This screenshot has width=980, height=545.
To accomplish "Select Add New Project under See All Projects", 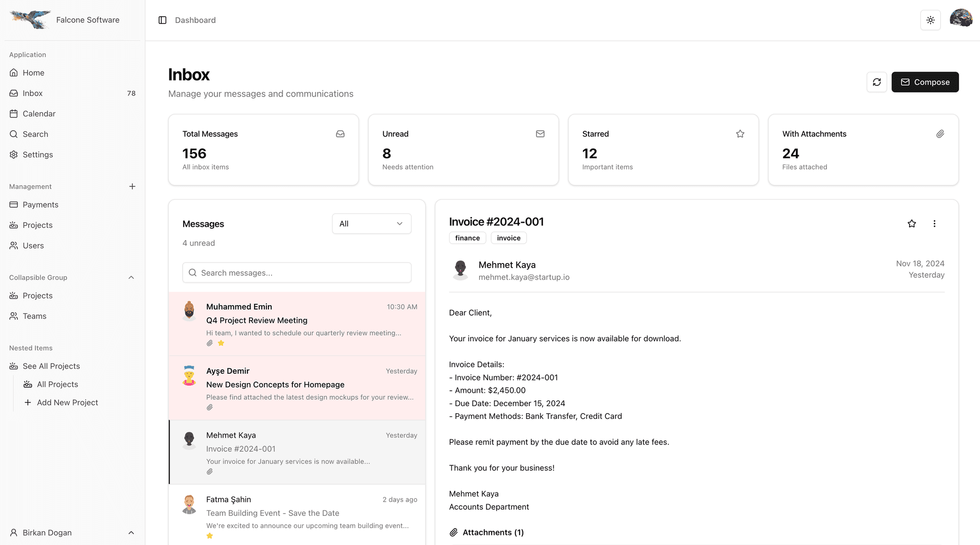I will click(67, 402).
